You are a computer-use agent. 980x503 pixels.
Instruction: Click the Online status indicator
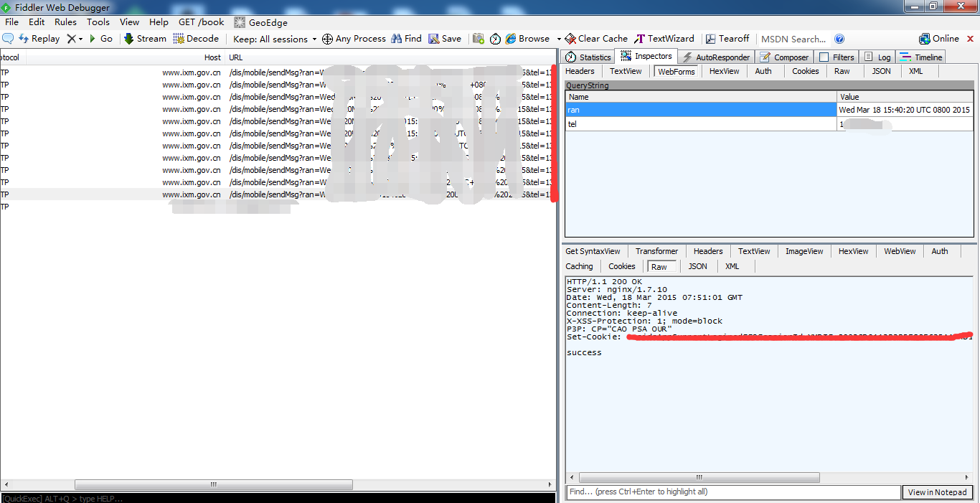click(x=939, y=39)
